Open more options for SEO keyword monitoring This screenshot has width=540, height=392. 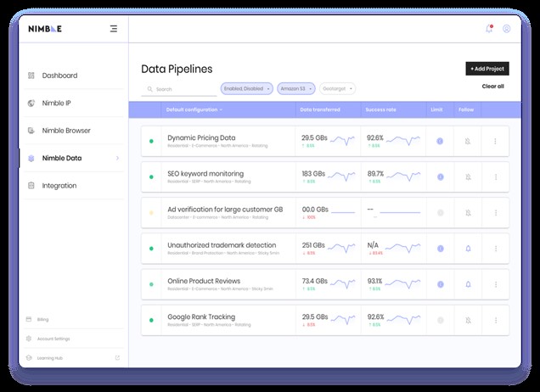click(496, 176)
